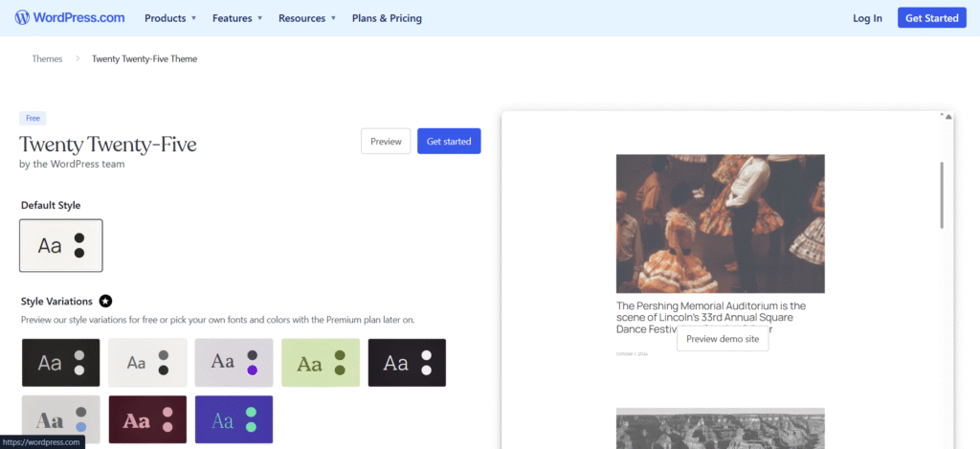Choose the indigo variation with teal dots
Viewport: 980px width, 449px height.
234,419
